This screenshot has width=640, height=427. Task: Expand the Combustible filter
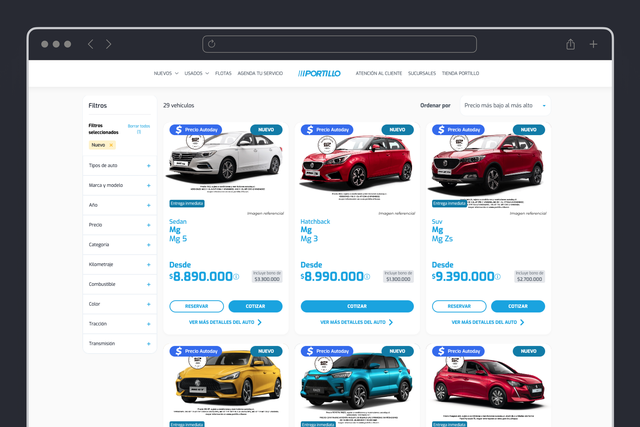point(120,284)
